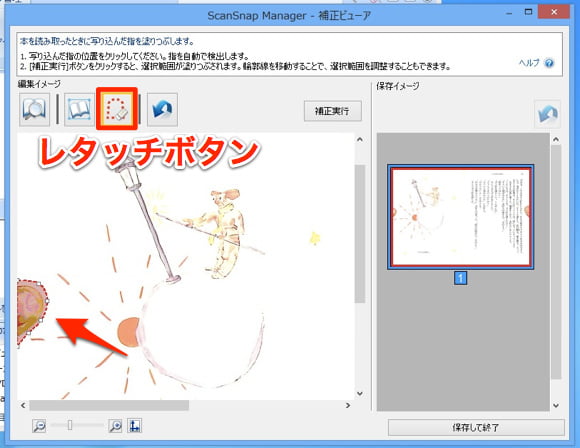The width and height of the screenshot is (580, 448).
Task: Click the page number 1 label under thumbnail
Action: click(x=461, y=278)
